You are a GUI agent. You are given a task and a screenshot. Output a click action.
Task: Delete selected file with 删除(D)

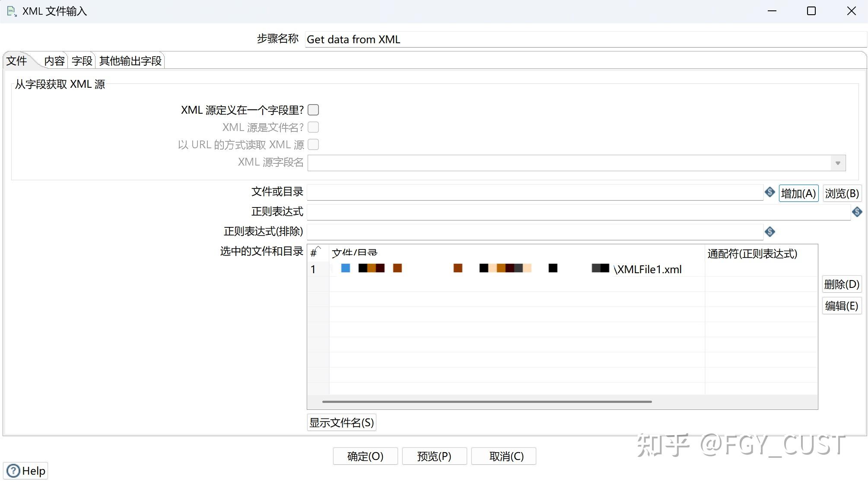coord(841,284)
